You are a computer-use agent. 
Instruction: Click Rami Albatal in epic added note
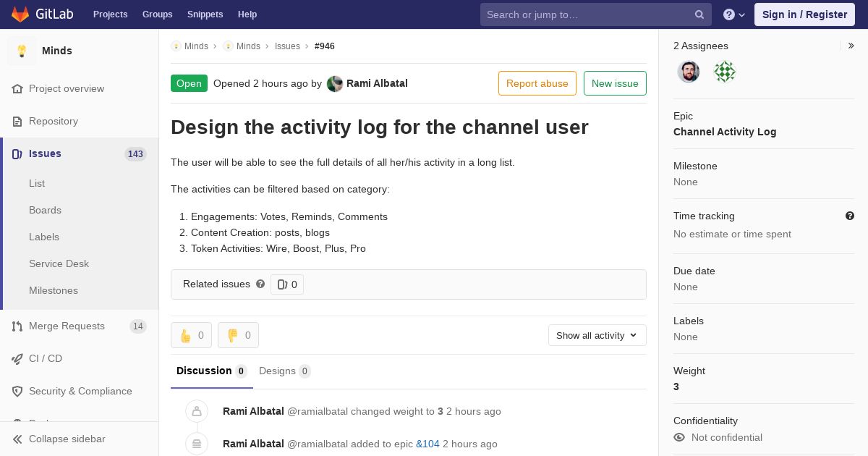tap(253, 444)
